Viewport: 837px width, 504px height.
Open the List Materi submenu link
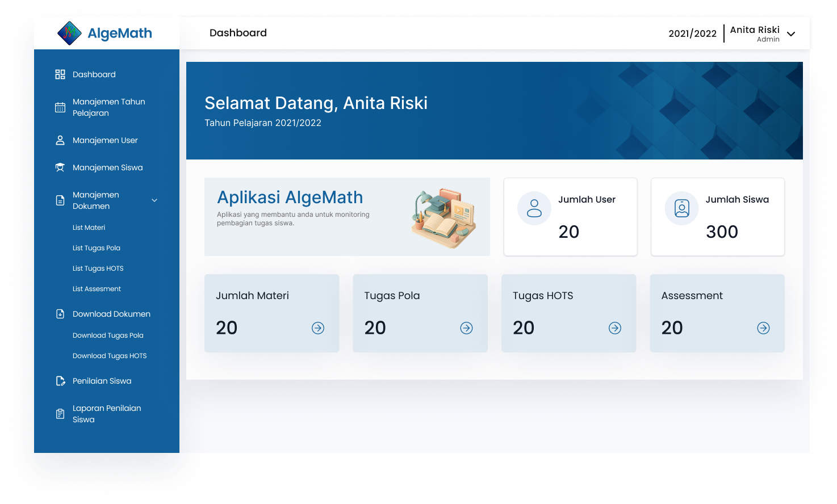pyautogui.click(x=89, y=228)
